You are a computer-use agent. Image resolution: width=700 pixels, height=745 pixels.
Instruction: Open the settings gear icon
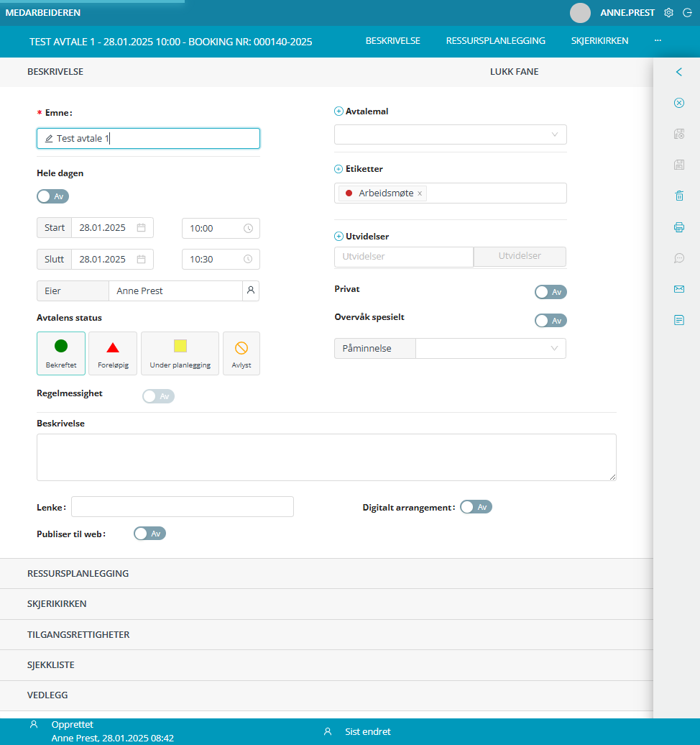668,13
